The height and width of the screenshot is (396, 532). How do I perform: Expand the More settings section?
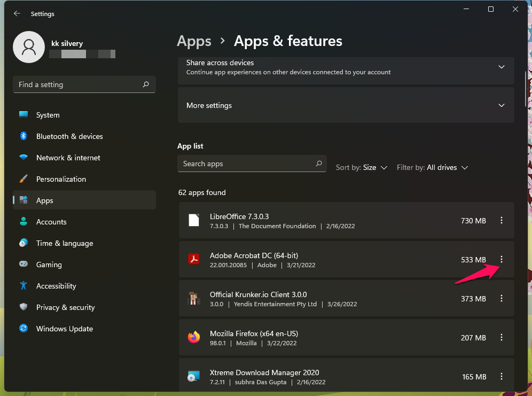pos(501,105)
